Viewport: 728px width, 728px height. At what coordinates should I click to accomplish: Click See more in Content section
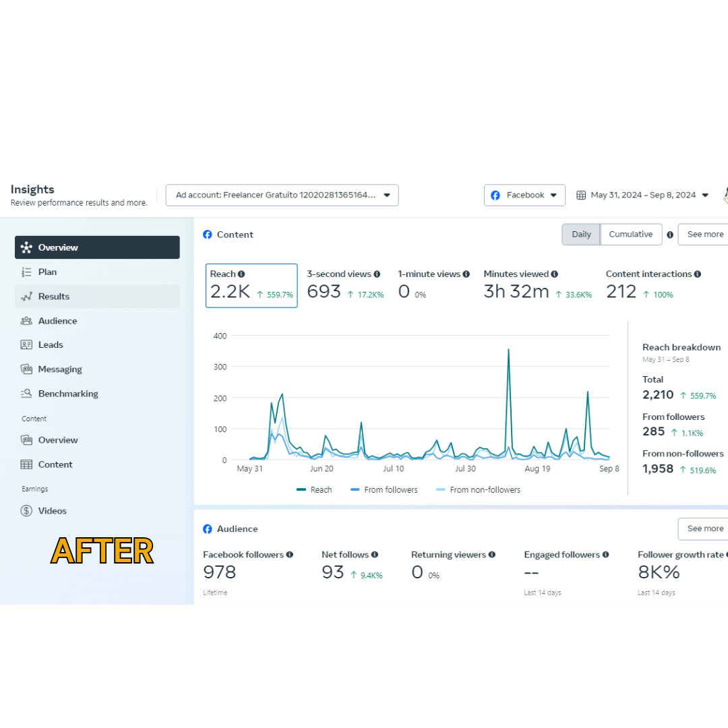coord(704,235)
